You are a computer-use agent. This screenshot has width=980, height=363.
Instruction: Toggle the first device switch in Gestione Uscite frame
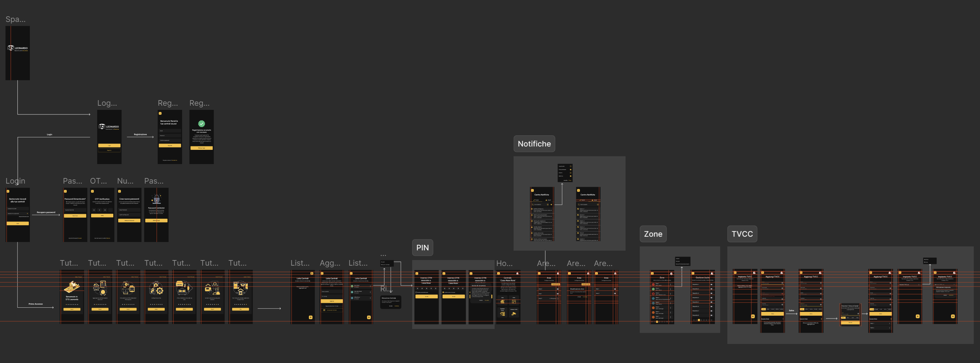(711, 284)
